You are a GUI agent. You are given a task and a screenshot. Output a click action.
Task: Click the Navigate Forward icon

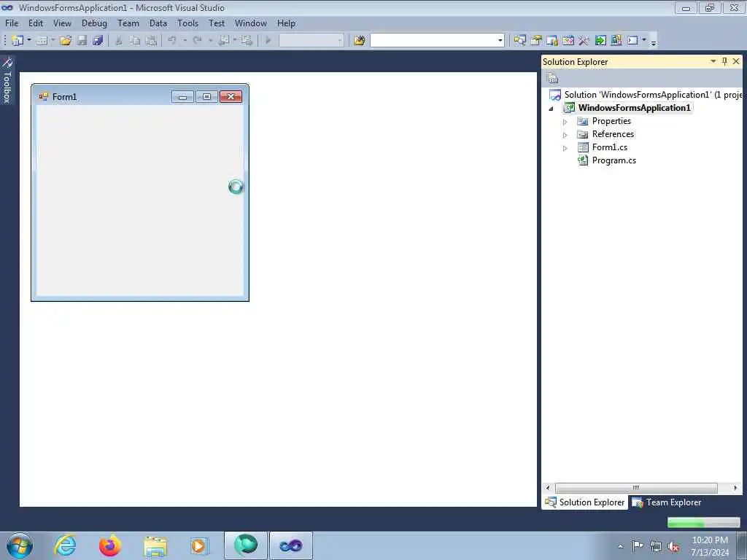point(247,41)
